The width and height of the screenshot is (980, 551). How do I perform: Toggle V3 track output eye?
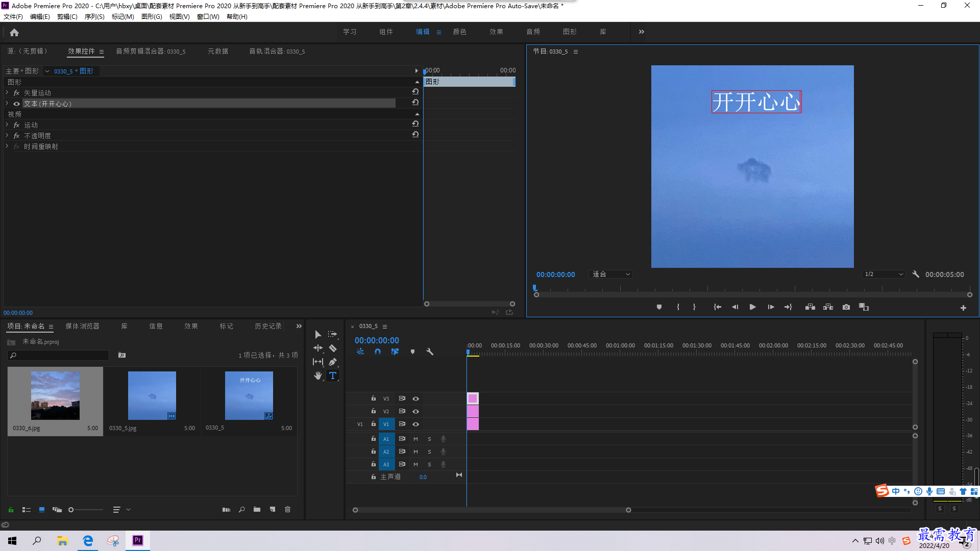pyautogui.click(x=415, y=398)
